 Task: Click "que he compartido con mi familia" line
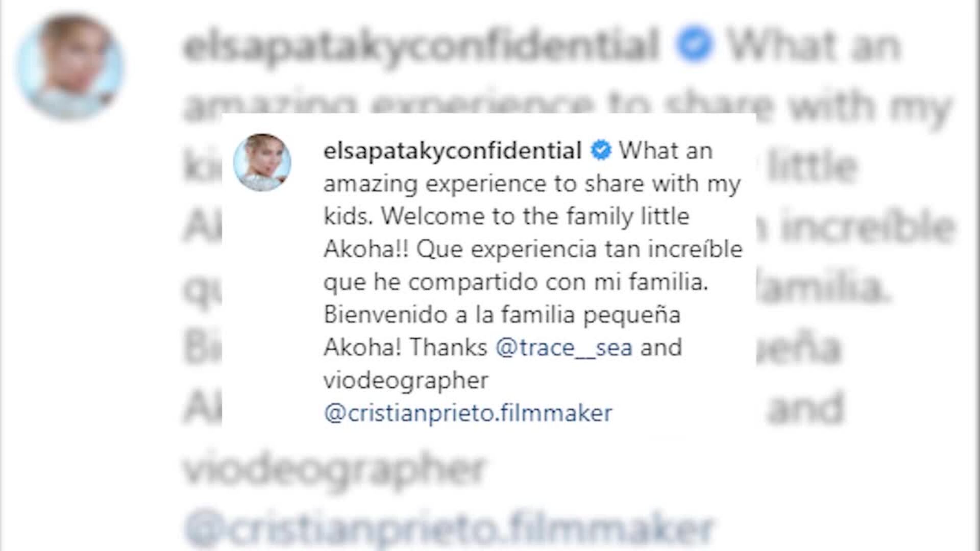516,282
